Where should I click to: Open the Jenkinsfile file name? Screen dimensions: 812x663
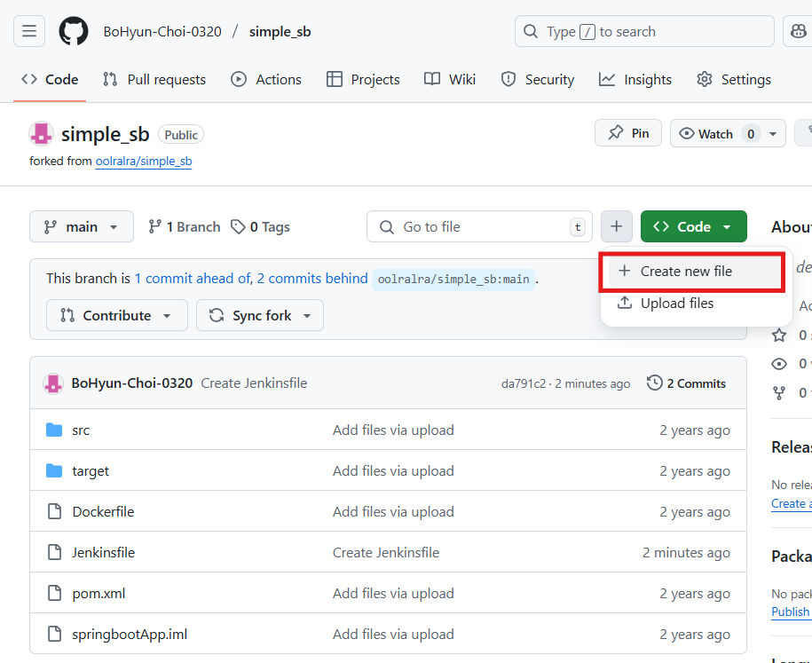click(x=104, y=553)
